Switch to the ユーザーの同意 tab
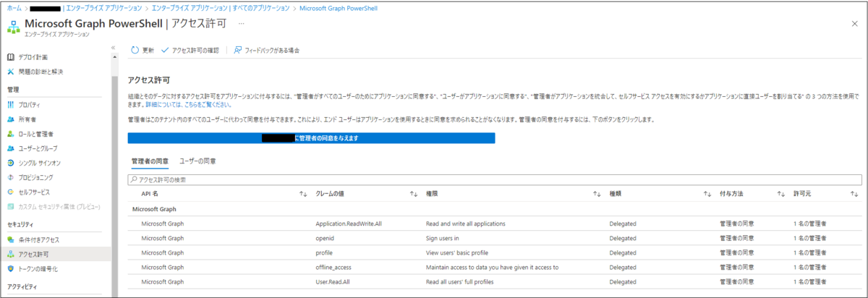Image resolution: width=868 pixels, height=298 pixels. 197,160
